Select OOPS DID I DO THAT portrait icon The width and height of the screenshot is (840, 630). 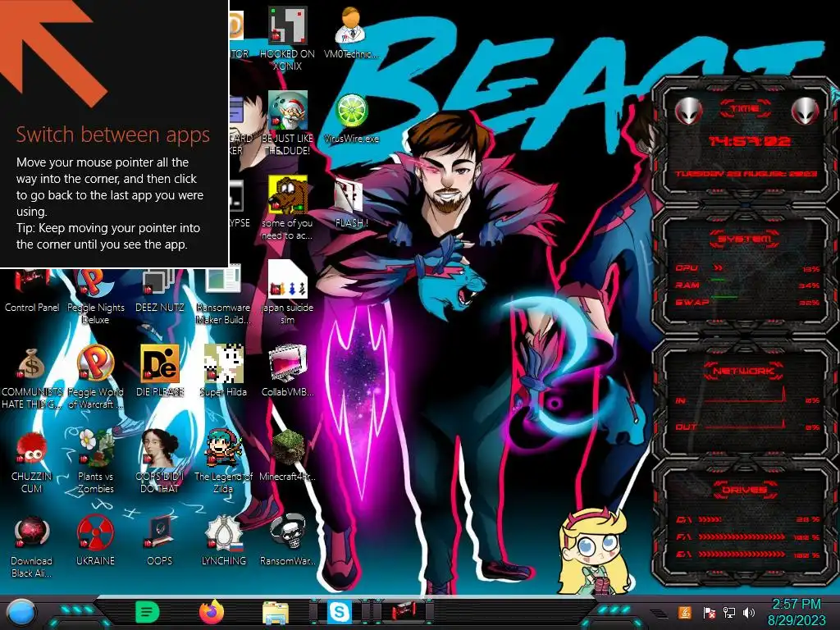coord(160,461)
